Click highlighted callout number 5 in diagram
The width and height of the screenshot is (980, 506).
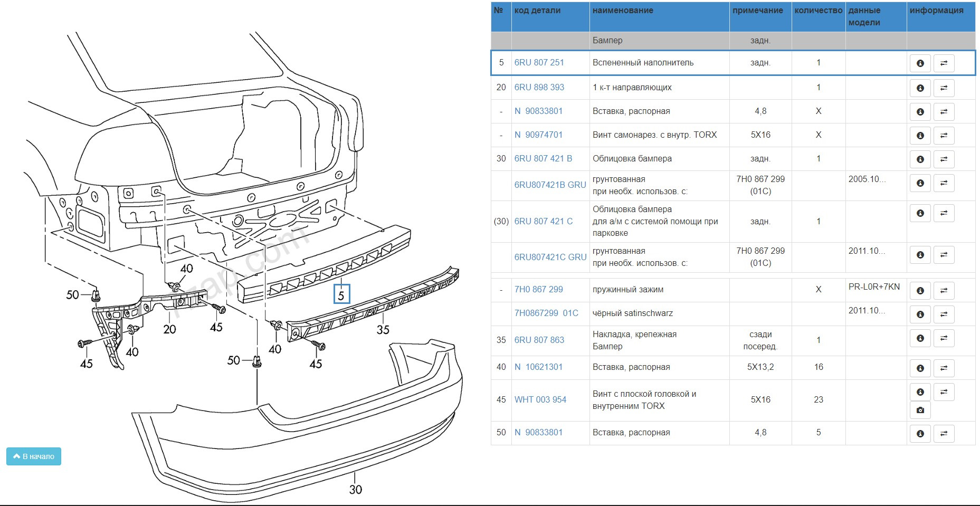[x=341, y=295]
